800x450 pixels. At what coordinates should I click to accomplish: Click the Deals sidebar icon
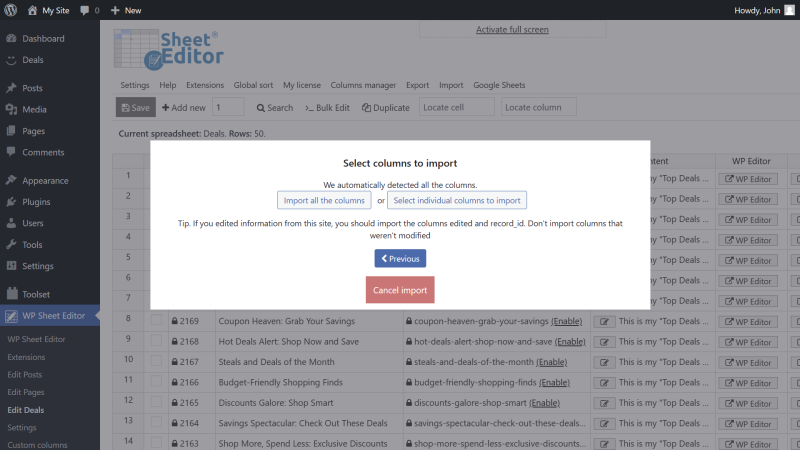coord(11,60)
